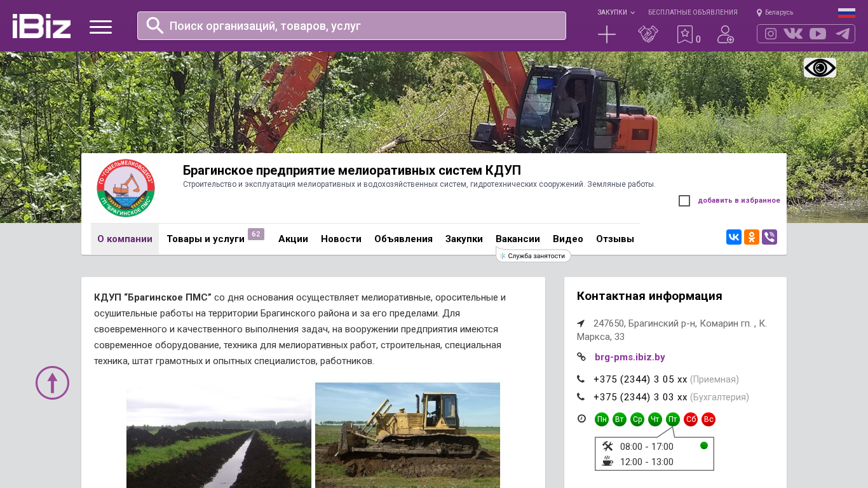
Task: Open the hamburger menu
Action: pos(100,27)
